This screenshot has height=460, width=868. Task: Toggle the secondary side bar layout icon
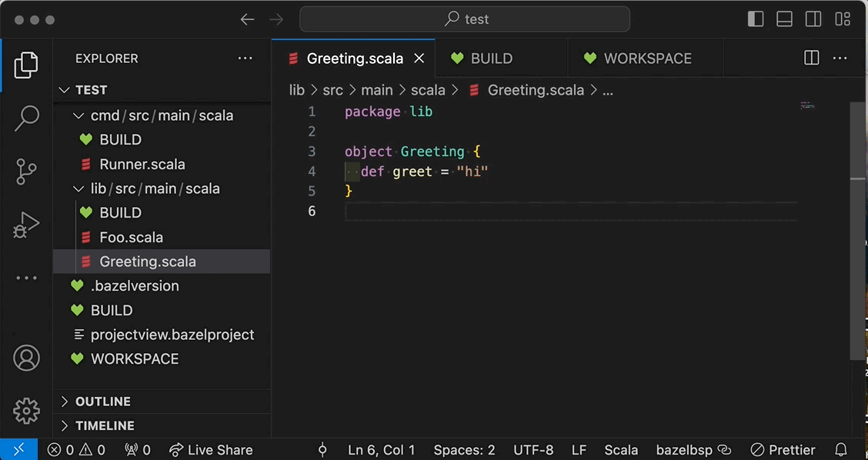(813, 18)
